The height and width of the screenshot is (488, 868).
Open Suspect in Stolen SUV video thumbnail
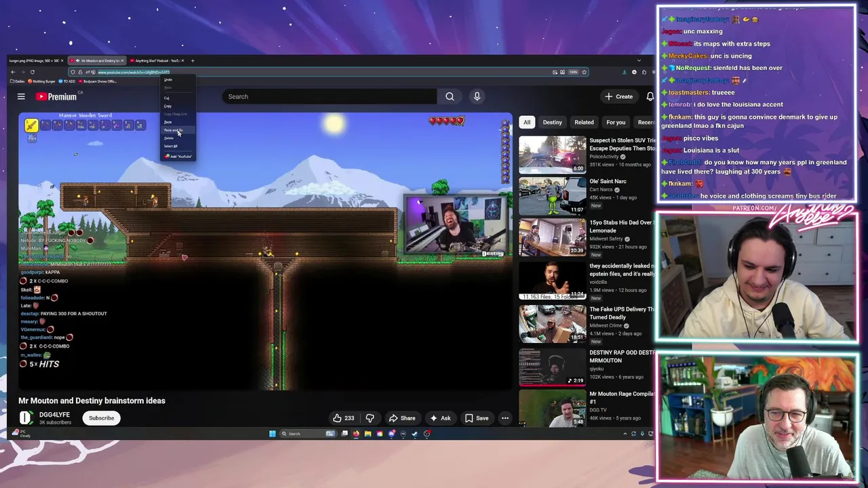(552, 155)
